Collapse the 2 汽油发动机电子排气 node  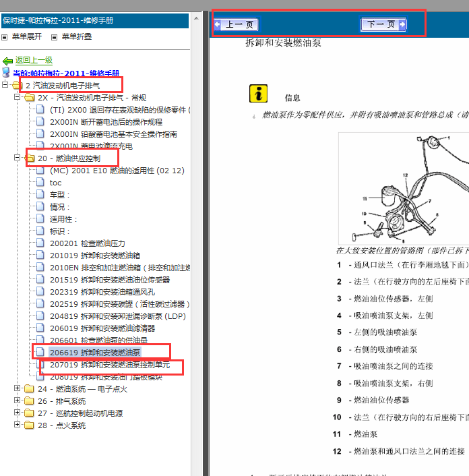(x=5, y=85)
